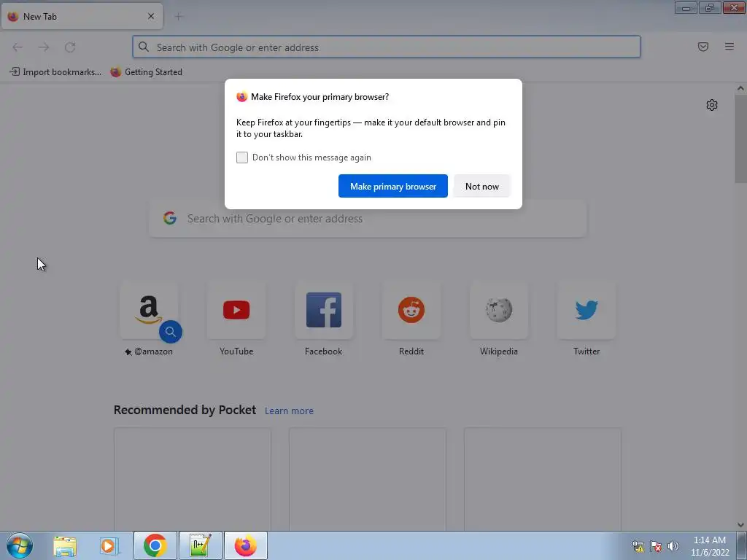Open first empty Pocket story card
This screenshot has height=560, width=747.
193,479
